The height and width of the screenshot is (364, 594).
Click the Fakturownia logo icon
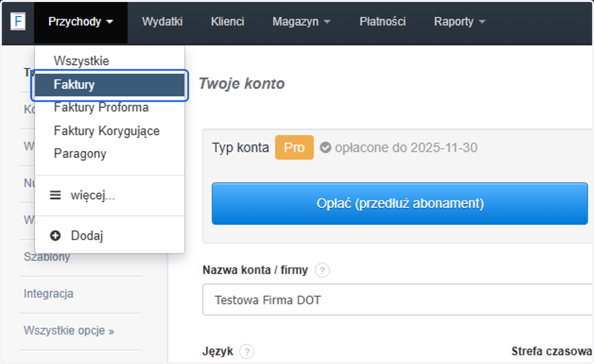(x=18, y=22)
